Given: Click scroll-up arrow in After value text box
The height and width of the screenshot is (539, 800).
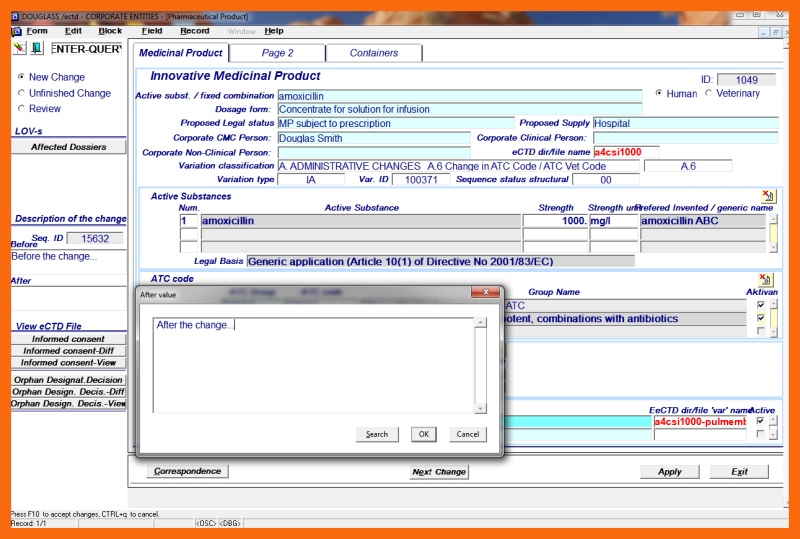Looking at the screenshot, I should (480, 323).
